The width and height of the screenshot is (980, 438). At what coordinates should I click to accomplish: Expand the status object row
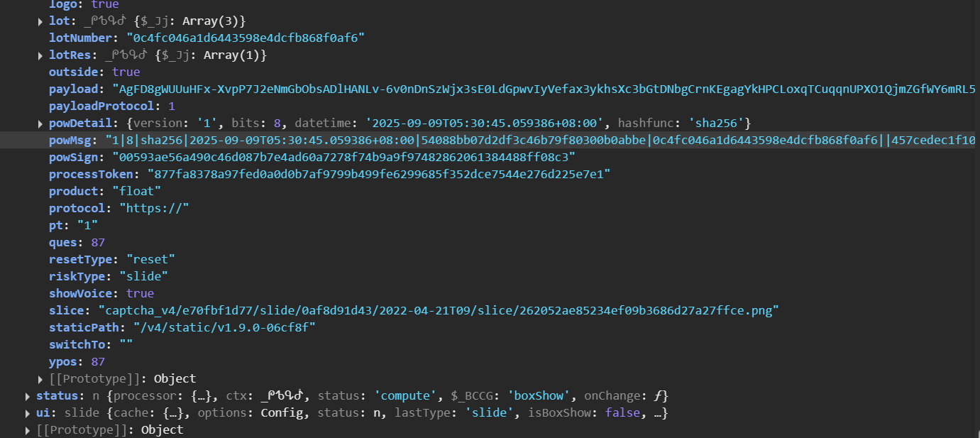coord(28,396)
